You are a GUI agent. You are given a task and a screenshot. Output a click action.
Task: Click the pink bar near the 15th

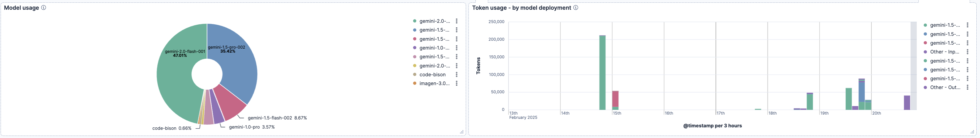[615, 99]
